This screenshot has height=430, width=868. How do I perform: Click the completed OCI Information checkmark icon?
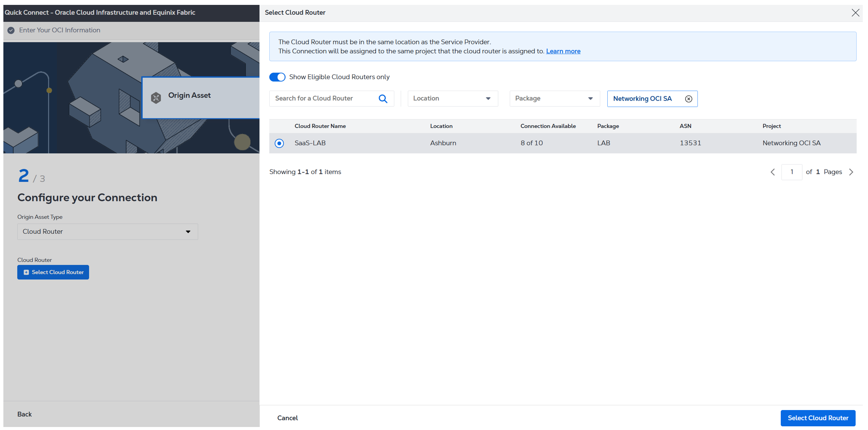pos(11,30)
